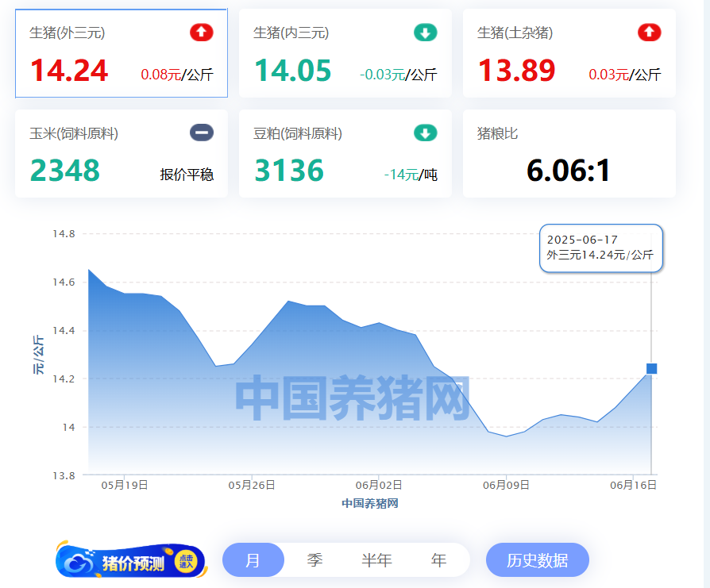Click 中国养猪网 caption below chart
The height and width of the screenshot is (588, 710).
click(370, 503)
